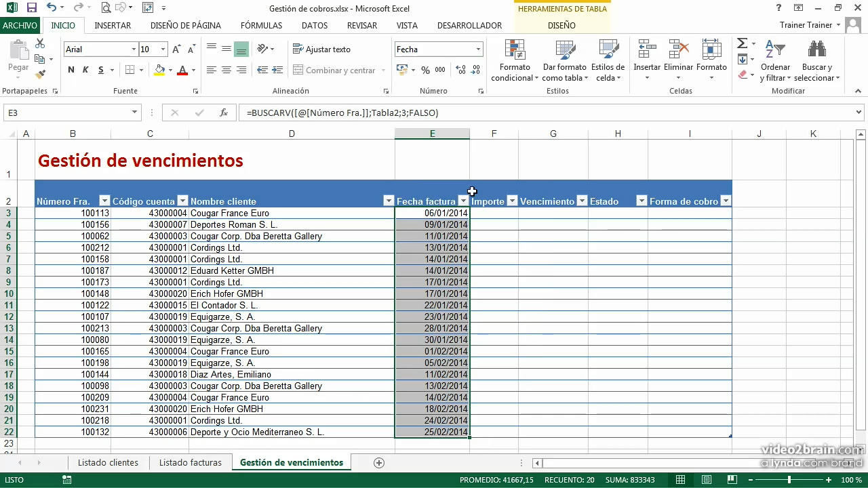Screen dimensions: 868x488
Task: Click the increase decimal icon
Action: click(461, 70)
